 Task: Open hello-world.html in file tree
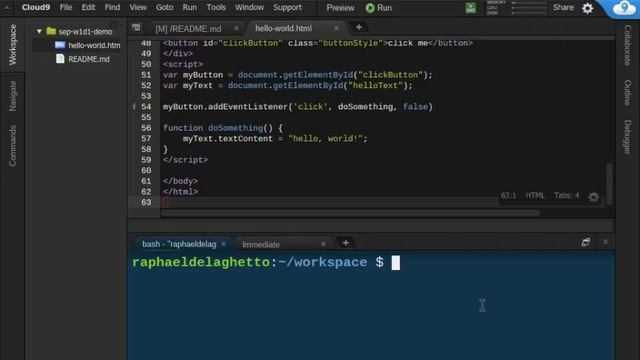94,45
